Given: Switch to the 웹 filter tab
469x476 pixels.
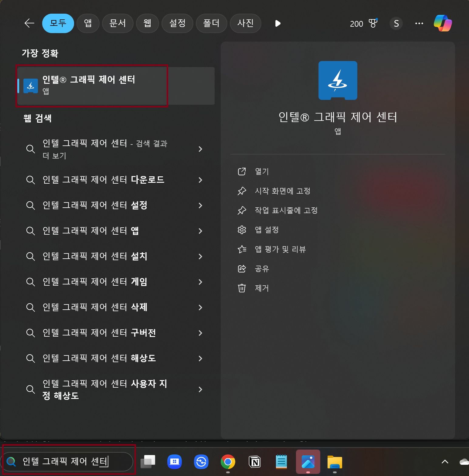Looking at the screenshot, I should coord(148,23).
